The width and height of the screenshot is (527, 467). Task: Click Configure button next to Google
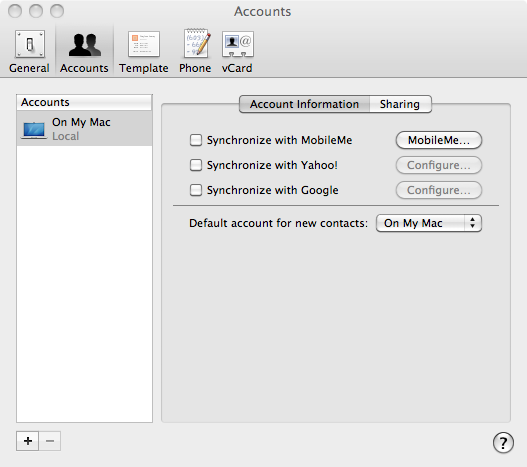click(439, 190)
